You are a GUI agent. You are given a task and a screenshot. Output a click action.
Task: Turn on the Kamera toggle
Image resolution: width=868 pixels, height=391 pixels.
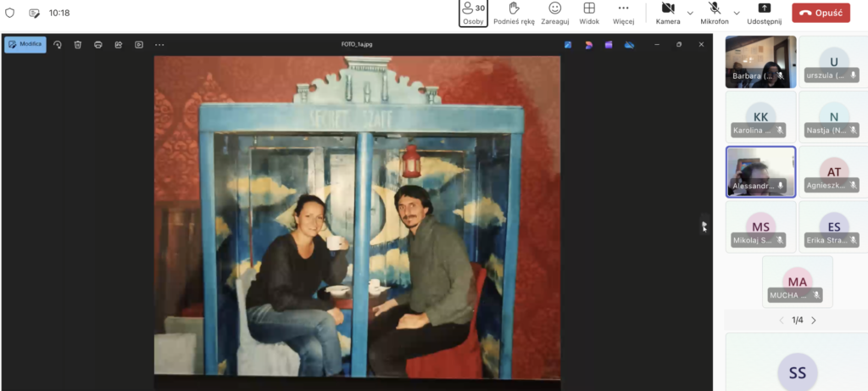(x=667, y=13)
